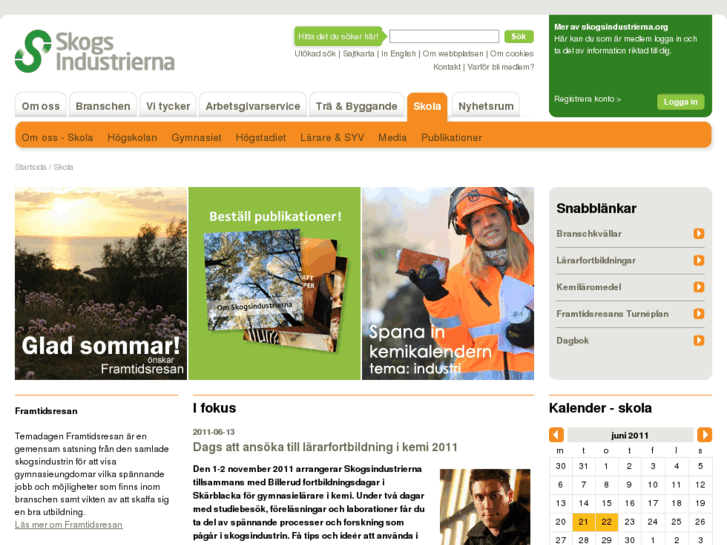The width and height of the screenshot is (727, 545).
Task: Open the Branschen tab
Action: pos(103,106)
